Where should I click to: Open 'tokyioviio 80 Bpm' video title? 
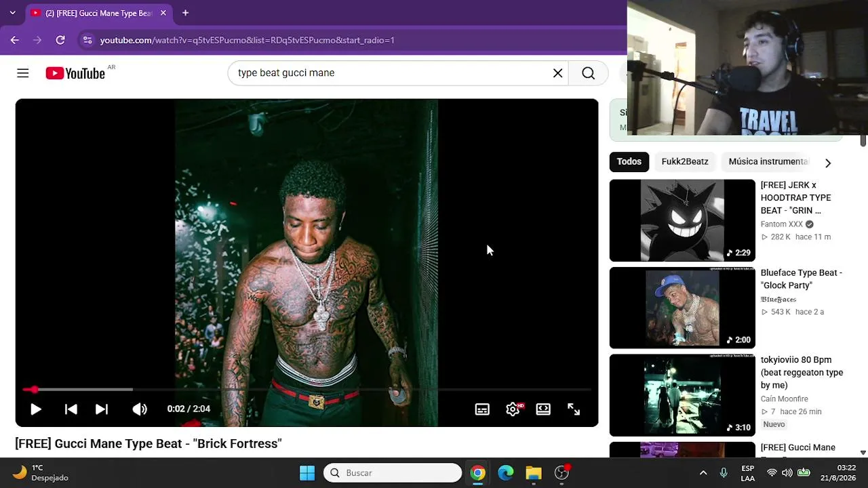coord(802,373)
